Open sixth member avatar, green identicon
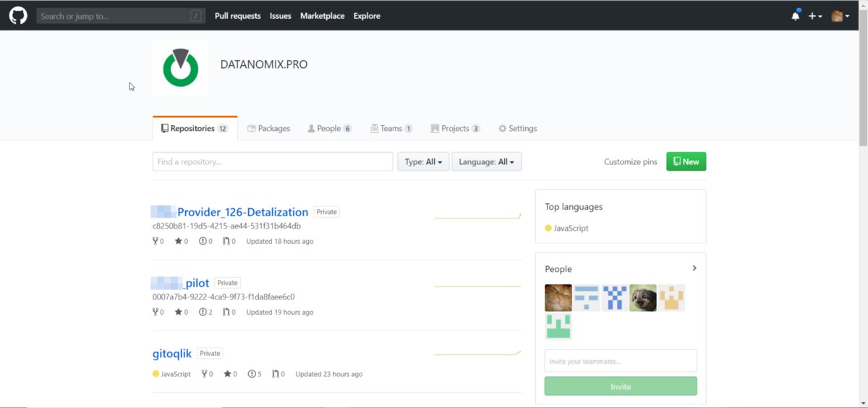 tap(558, 326)
